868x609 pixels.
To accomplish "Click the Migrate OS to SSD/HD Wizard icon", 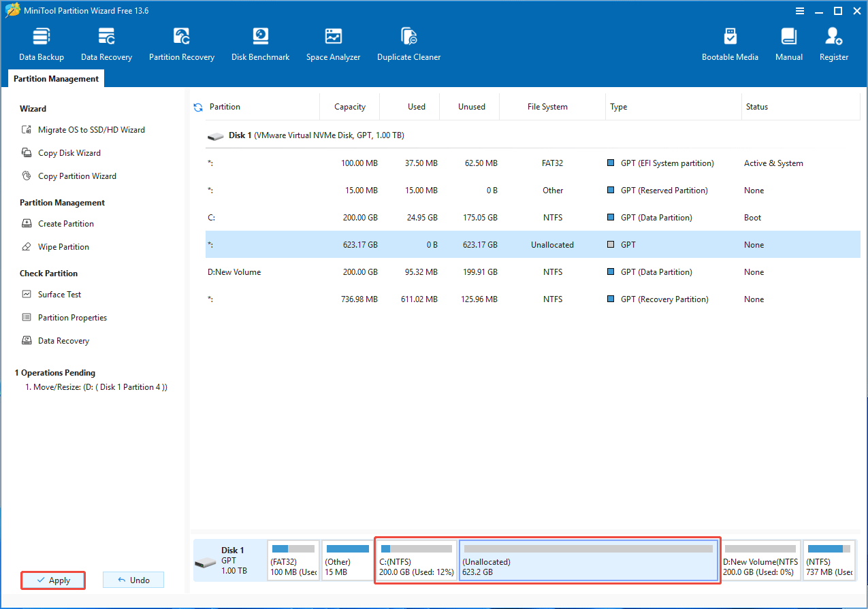I will (x=27, y=130).
